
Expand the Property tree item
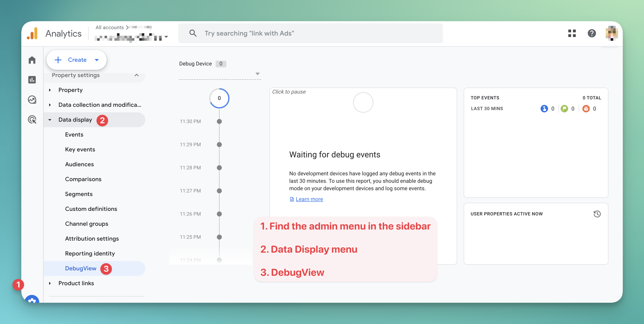pos(50,90)
